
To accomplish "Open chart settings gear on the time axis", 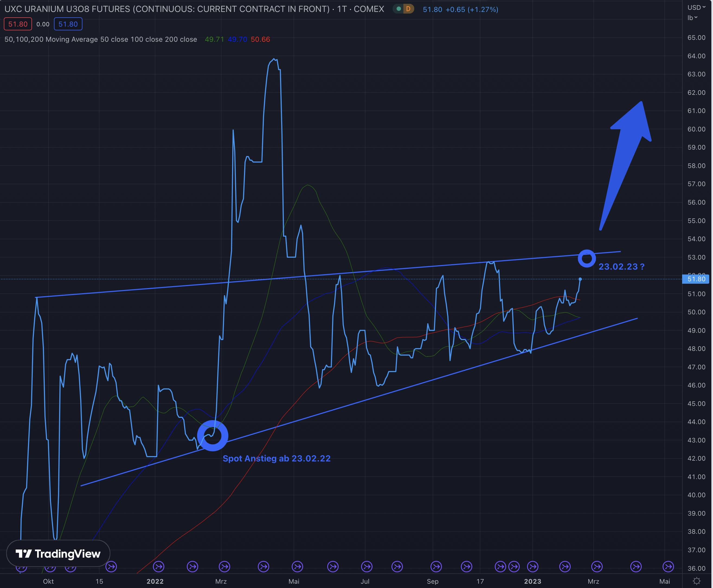I will coord(697,581).
